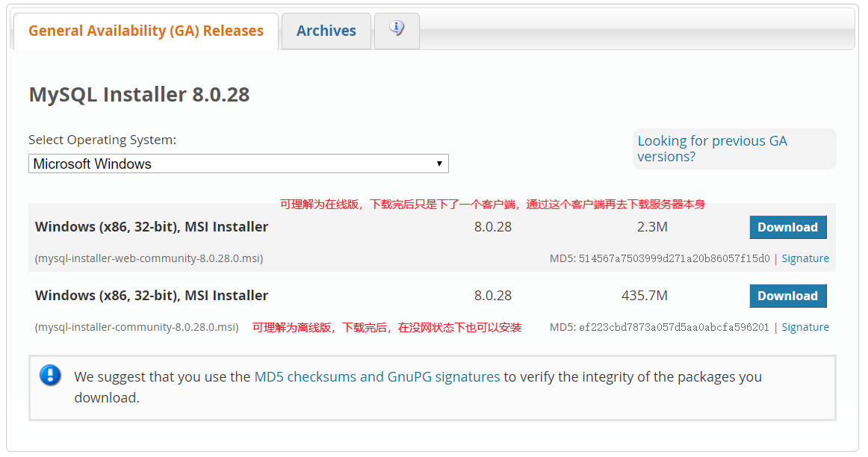Click the blue info icon near the suggestion note

coord(50,376)
